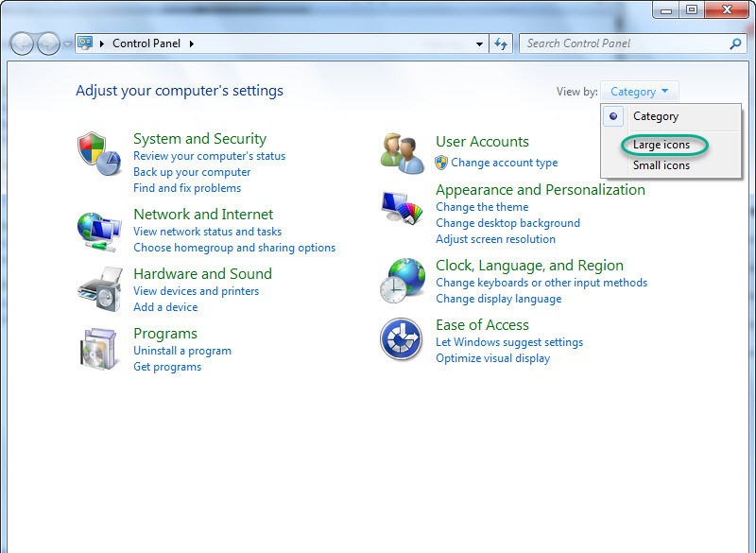The height and width of the screenshot is (553, 756).
Task: Choose Large icons from the view menu
Action: [x=661, y=145]
